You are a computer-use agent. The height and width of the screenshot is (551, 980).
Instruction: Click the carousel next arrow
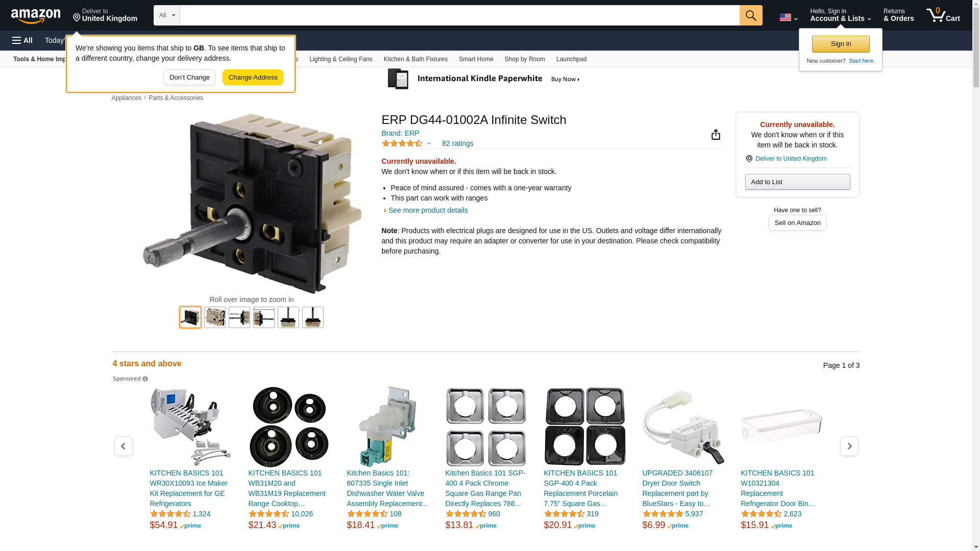849,446
